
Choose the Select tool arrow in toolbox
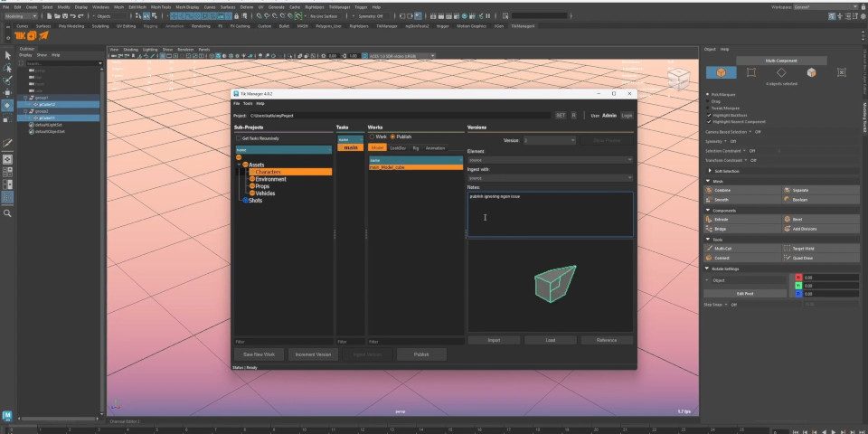coord(7,55)
